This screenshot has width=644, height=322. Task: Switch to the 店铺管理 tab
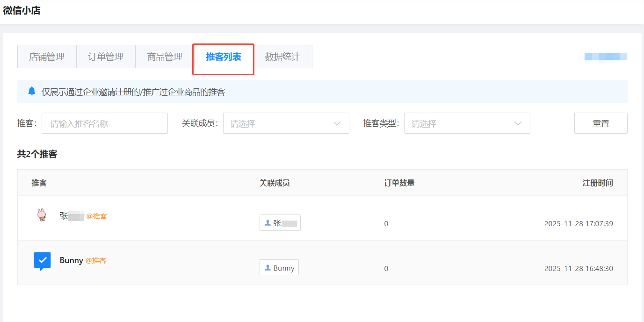[47, 57]
